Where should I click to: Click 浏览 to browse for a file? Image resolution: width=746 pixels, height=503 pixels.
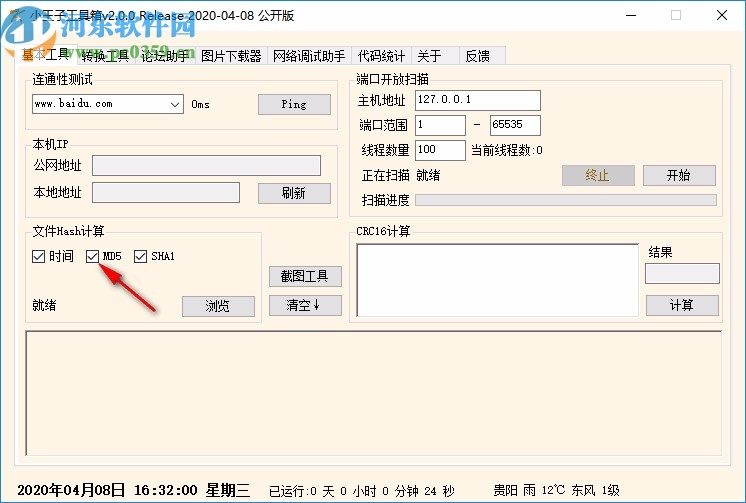point(218,306)
